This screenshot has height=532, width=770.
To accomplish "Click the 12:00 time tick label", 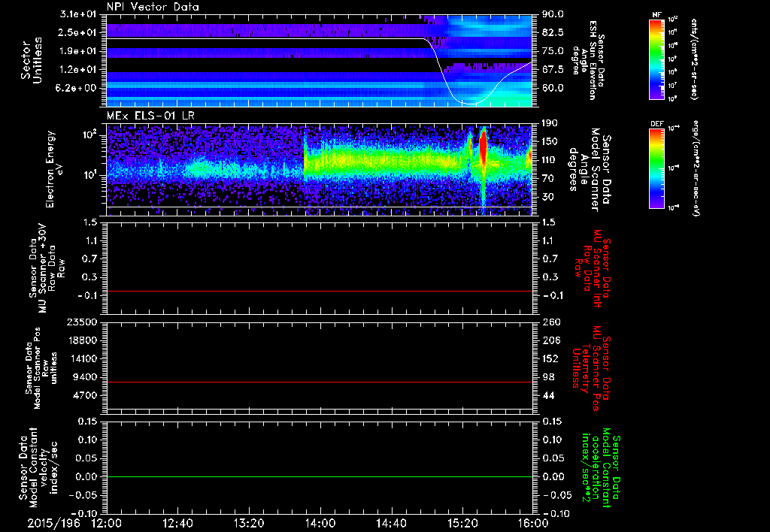I will click(107, 523).
